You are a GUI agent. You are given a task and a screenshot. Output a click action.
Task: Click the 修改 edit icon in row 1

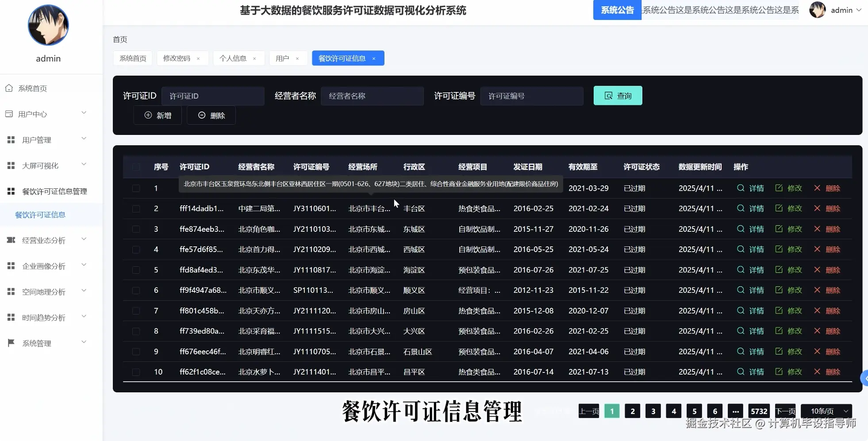point(779,188)
